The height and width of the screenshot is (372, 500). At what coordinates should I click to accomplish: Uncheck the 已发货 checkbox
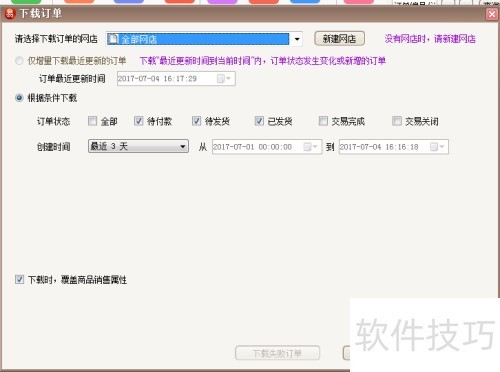(259, 121)
